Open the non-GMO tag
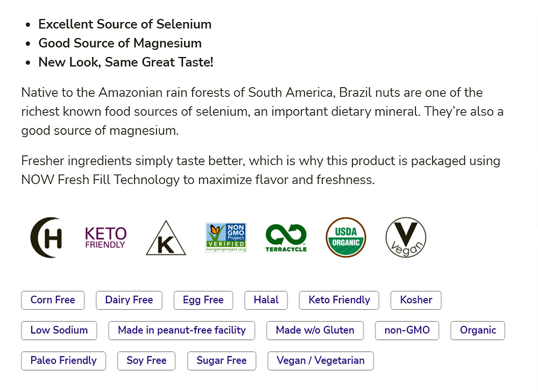The image size is (538, 392). tap(407, 330)
